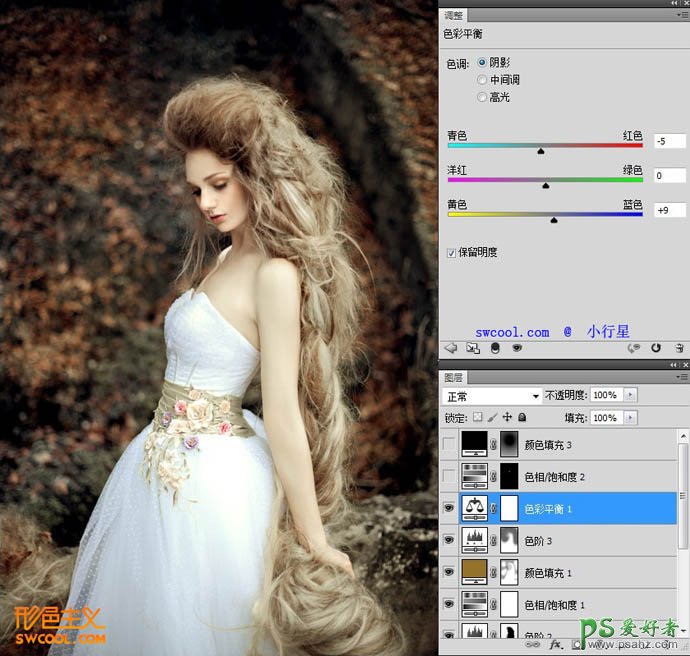Hide the 色阶 3 layer using its eye icon
690x656 pixels.
click(449, 540)
